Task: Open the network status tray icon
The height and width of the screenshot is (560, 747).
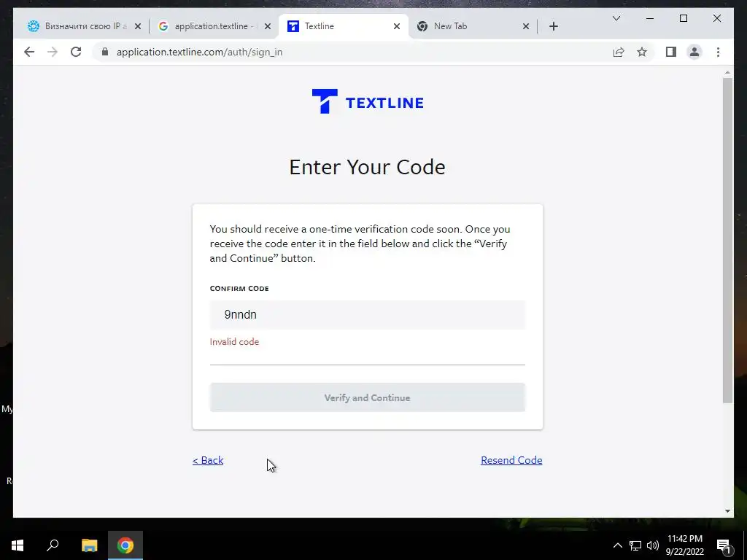Action: tap(635, 545)
